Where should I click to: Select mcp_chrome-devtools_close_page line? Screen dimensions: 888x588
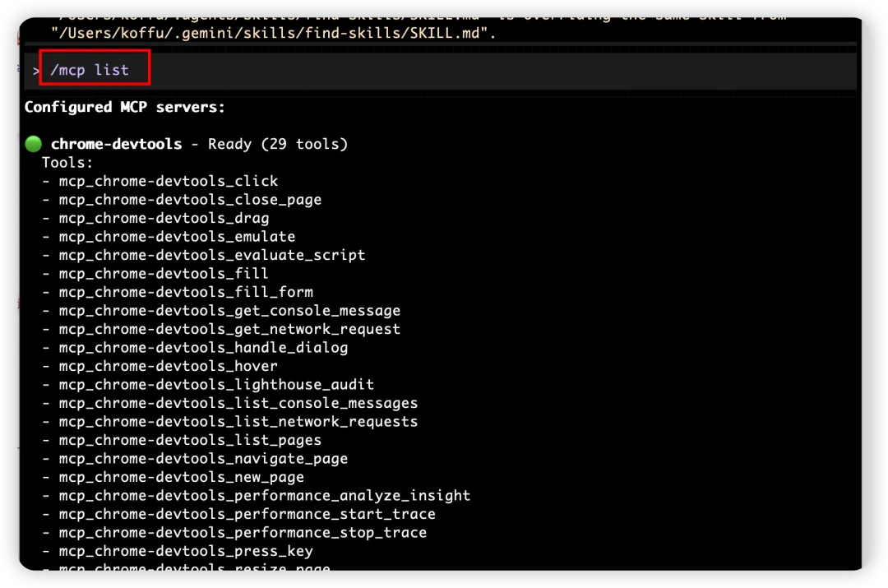[x=190, y=200]
